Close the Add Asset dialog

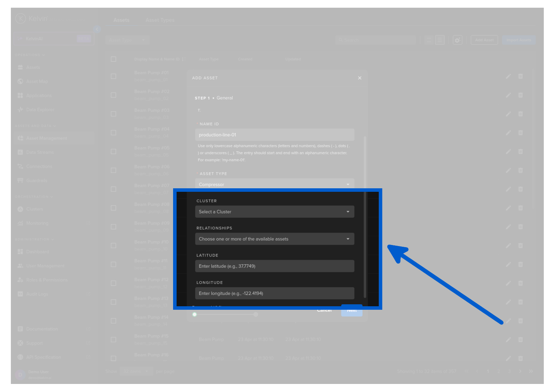tap(359, 78)
